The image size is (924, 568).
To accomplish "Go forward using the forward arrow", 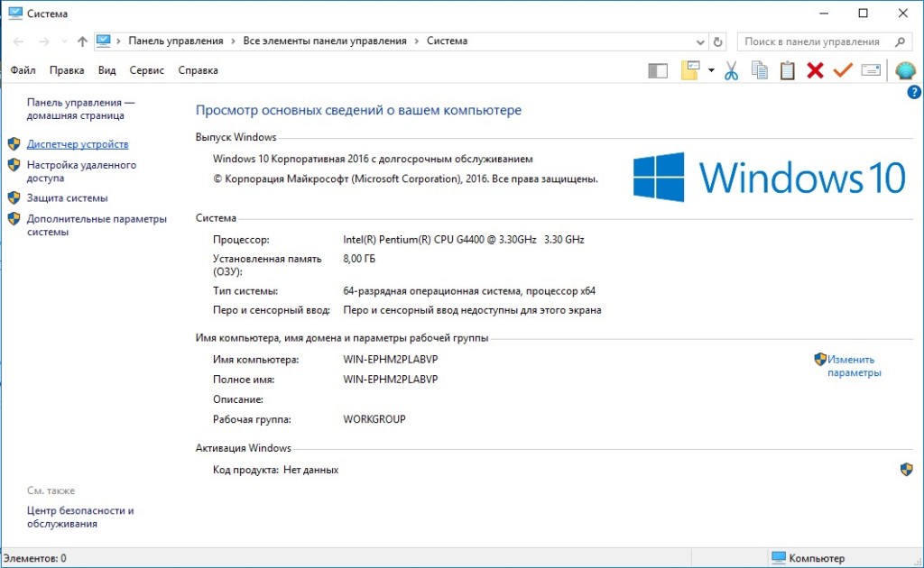I will tap(44, 41).
